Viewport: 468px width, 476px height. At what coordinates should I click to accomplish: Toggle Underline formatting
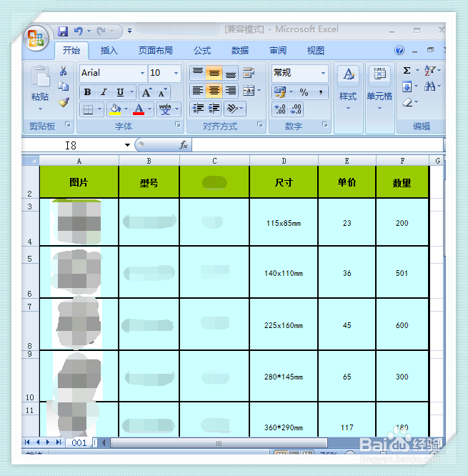(120, 92)
